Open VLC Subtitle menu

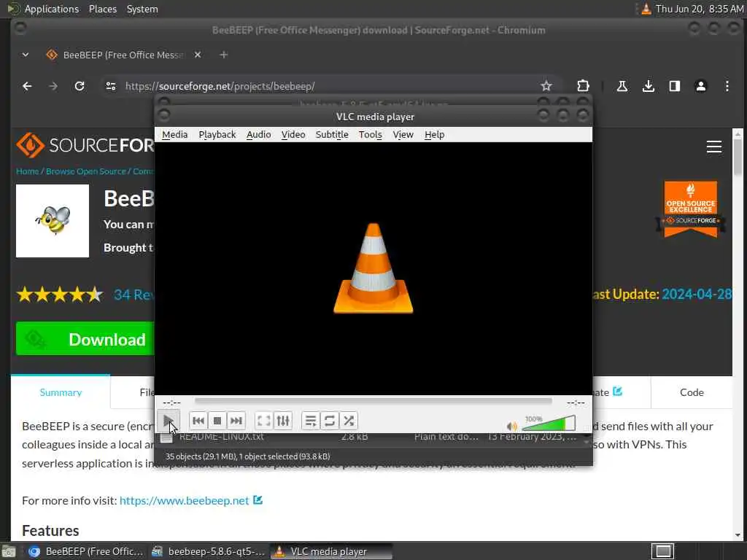coord(332,135)
